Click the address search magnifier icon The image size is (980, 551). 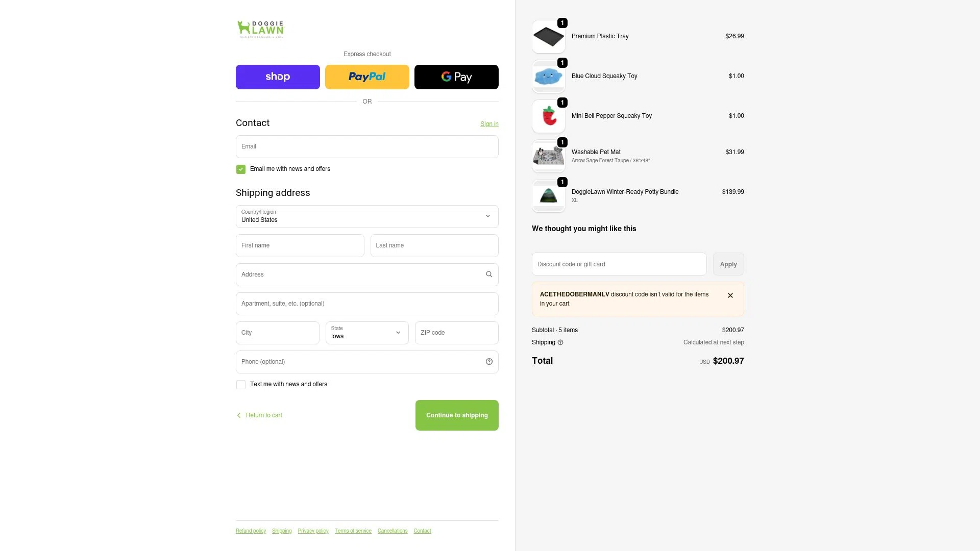tap(488, 274)
